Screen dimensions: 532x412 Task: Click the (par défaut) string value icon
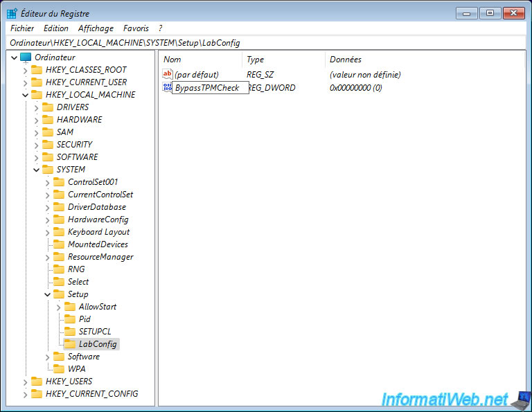[x=167, y=74]
